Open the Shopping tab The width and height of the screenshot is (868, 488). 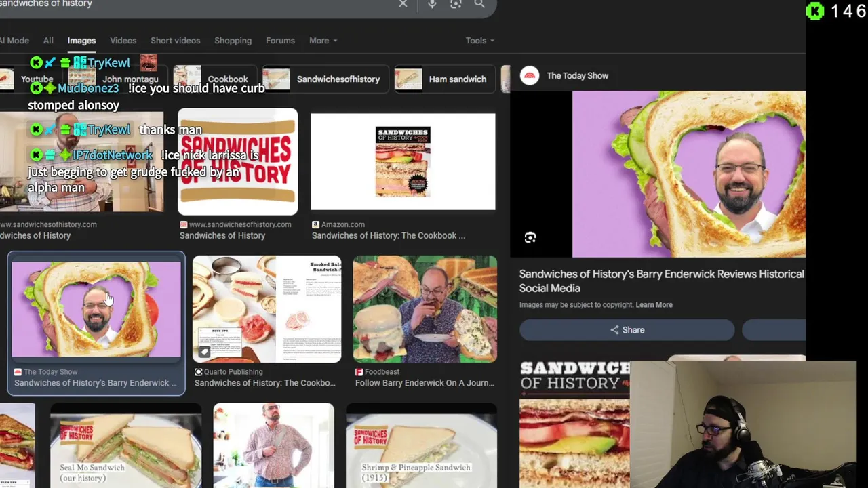click(x=233, y=41)
